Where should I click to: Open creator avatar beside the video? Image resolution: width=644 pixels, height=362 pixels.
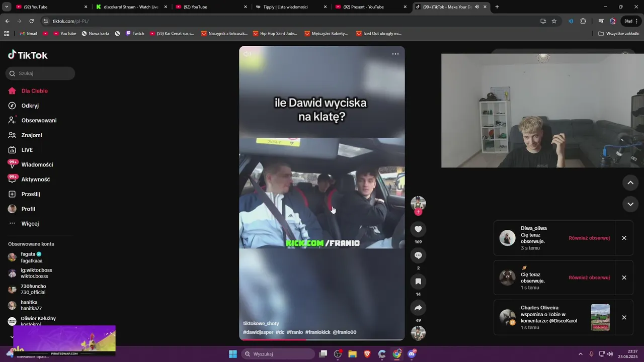coord(418,203)
